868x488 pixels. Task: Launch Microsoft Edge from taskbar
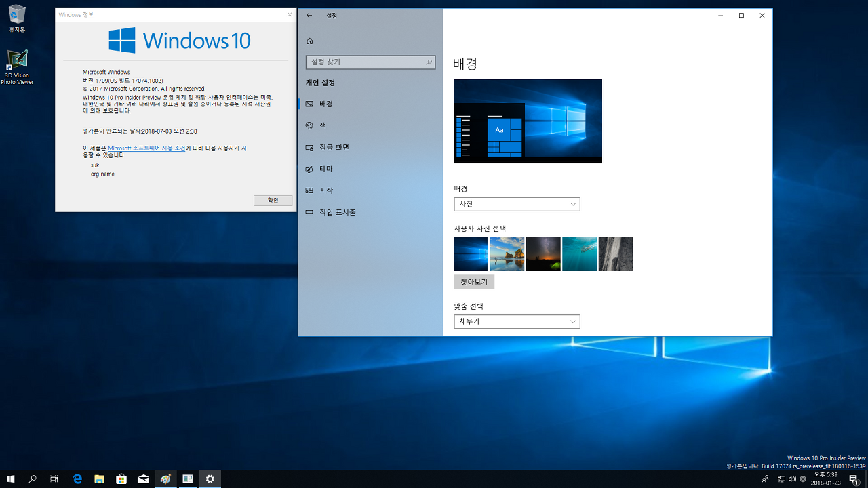[x=77, y=479]
